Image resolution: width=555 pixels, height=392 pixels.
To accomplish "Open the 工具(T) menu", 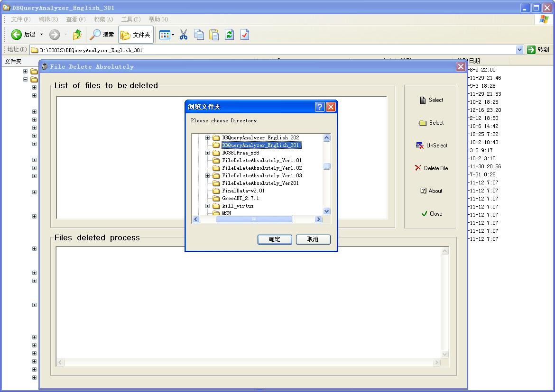I will click(x=130, y=19).
